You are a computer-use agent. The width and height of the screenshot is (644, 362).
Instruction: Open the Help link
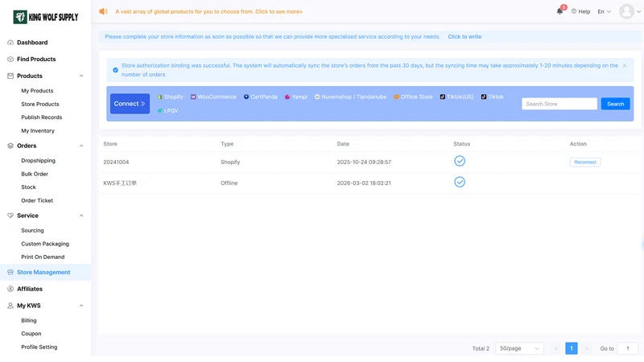(x=580, y=11)
